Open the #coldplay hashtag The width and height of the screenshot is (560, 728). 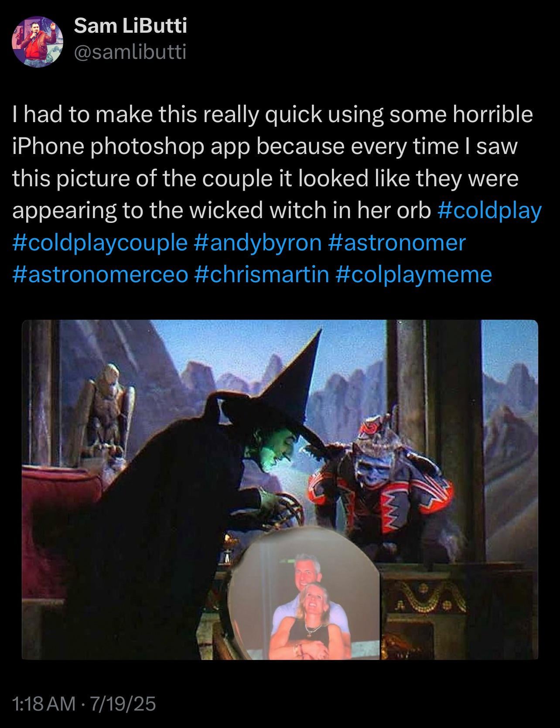coord(489,211)
